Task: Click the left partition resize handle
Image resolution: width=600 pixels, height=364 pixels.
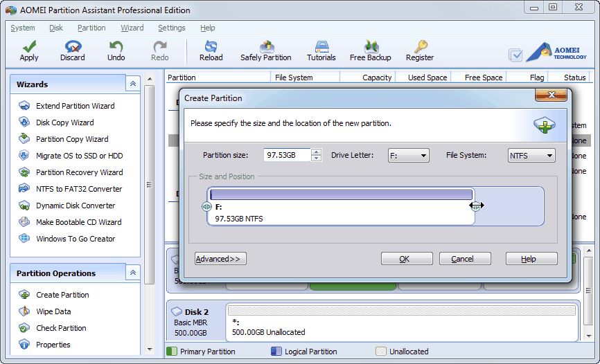Action: (206, 206)
